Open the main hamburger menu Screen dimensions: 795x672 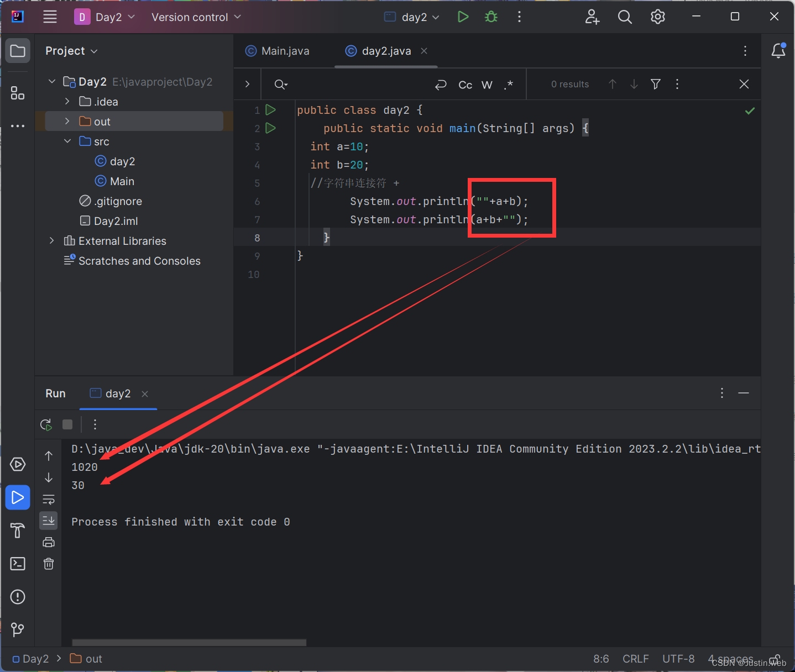click(50, 17)
